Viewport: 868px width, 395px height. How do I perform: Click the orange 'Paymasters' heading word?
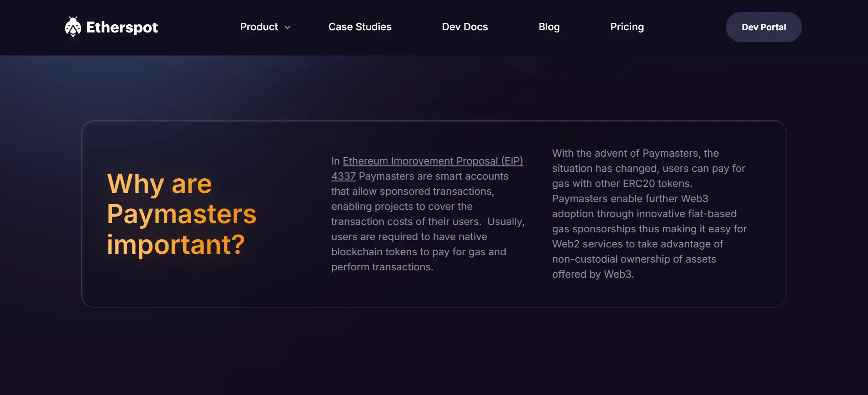coord(181,214)
